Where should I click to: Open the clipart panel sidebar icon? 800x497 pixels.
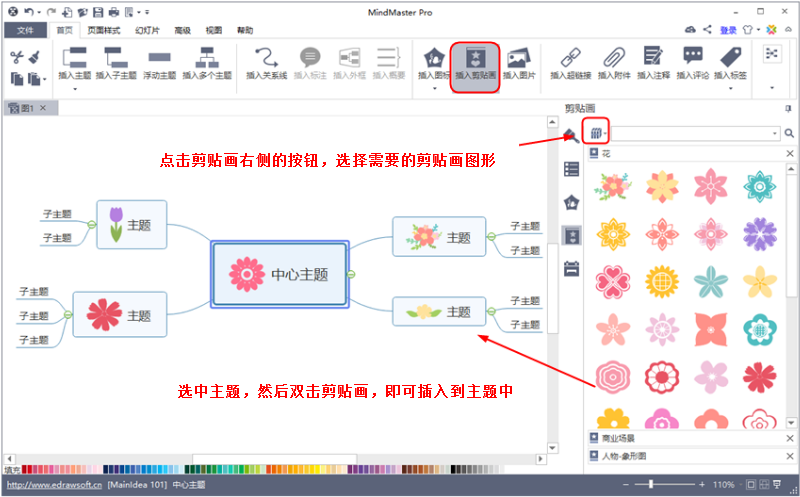click(x=572, y=236)
